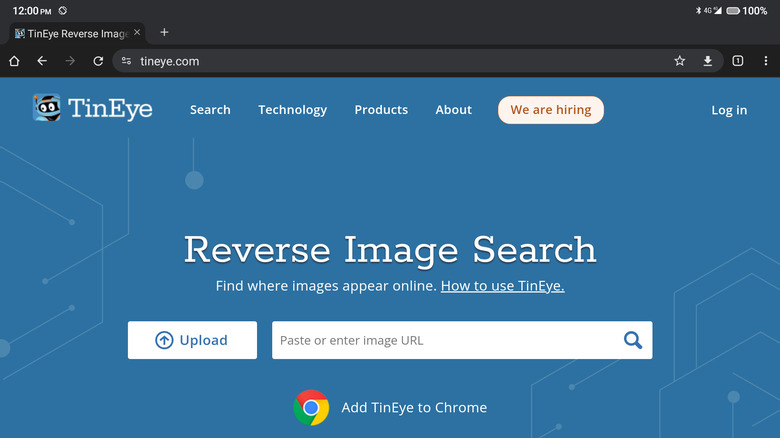The image size is (780, 438).
Task: Open the Search menu item
Action: coord(210,110)
